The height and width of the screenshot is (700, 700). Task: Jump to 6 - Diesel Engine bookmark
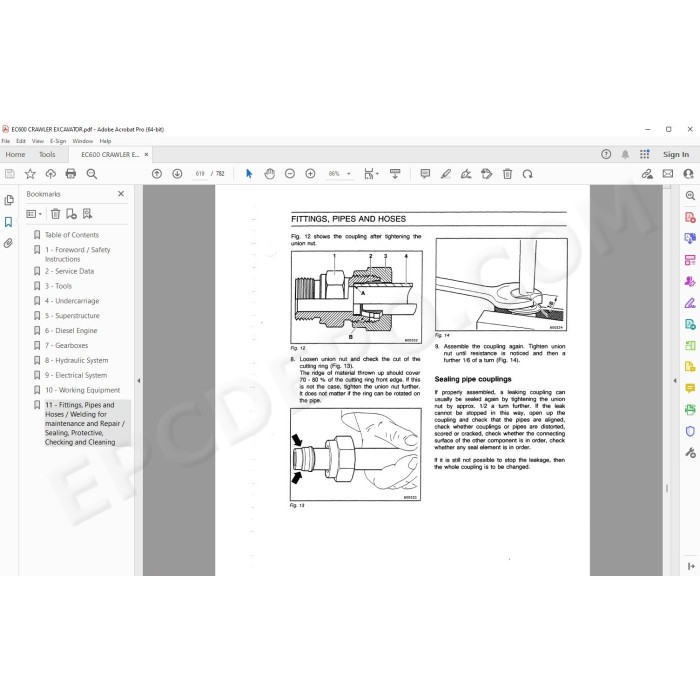71,331
